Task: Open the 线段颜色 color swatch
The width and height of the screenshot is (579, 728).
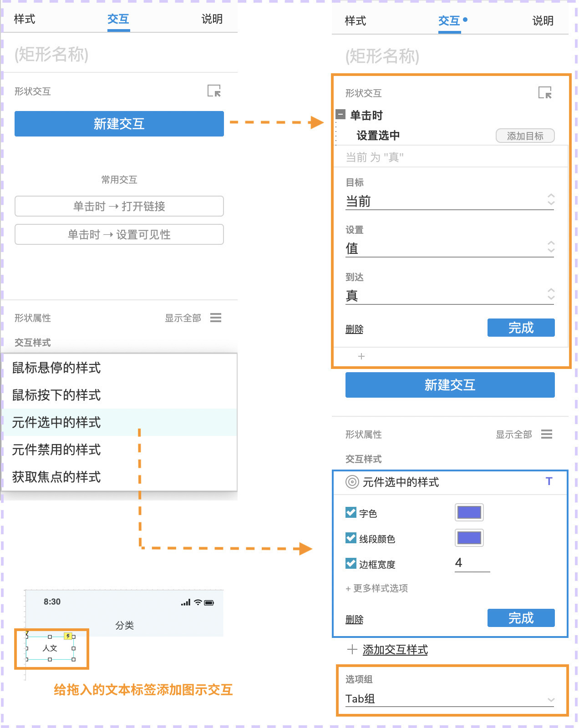Action: [x=469, y=538]
